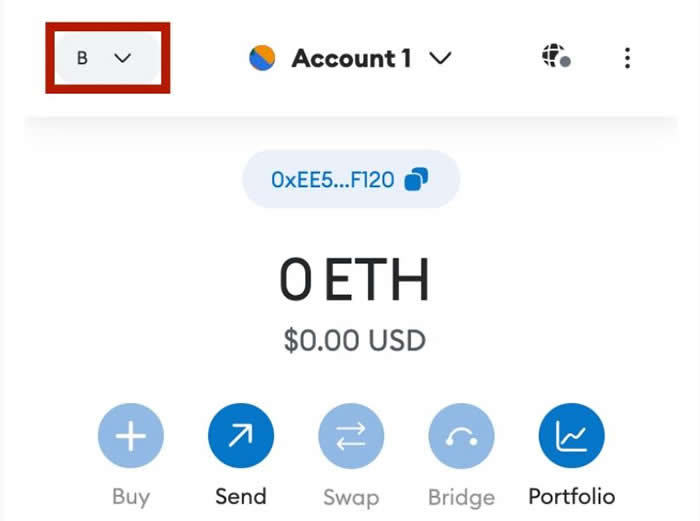Click the Buy plus icon

pyautogui.click(x=131, y=437)
